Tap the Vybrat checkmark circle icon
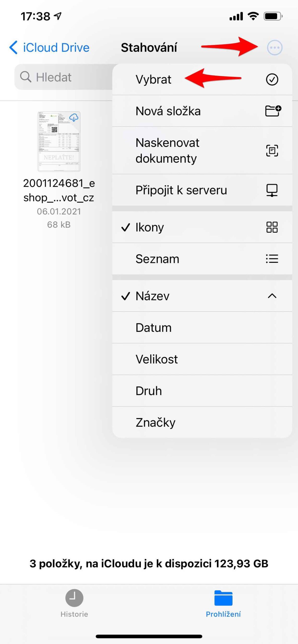Screen dimensions: 298x644 click(272, 79)
